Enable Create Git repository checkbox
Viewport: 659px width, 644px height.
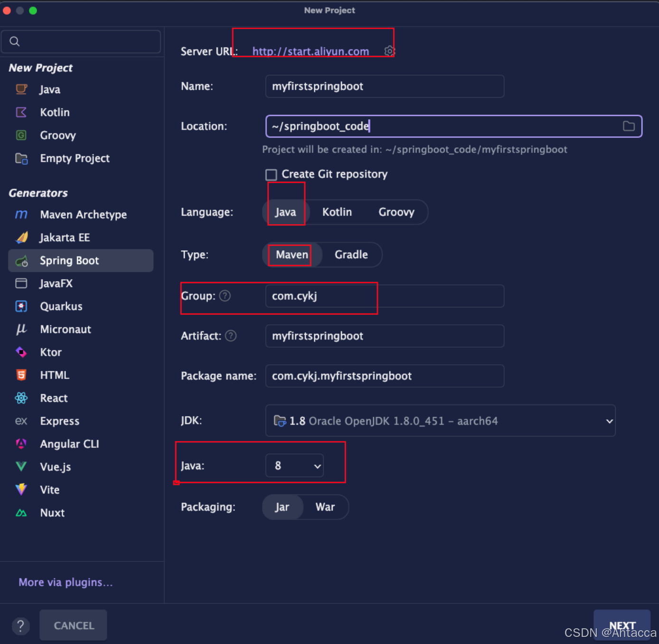pyautogui.click(x=271, y=175)
